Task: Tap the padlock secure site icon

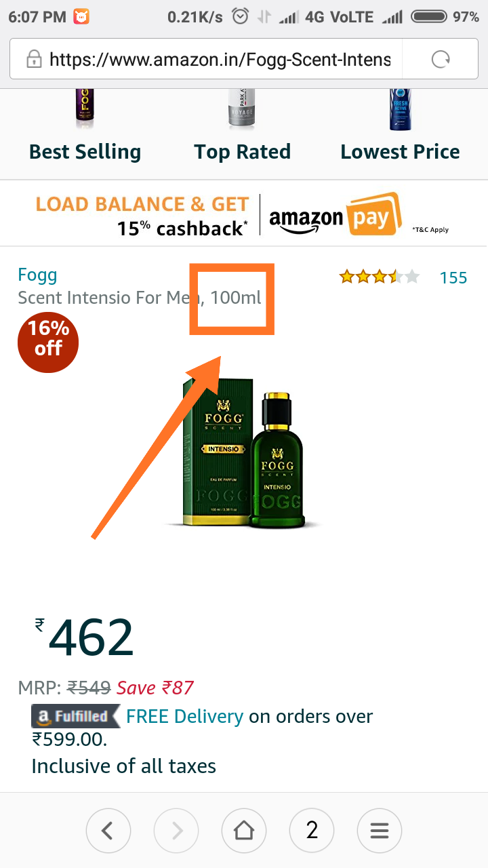Action: point(33,60)
